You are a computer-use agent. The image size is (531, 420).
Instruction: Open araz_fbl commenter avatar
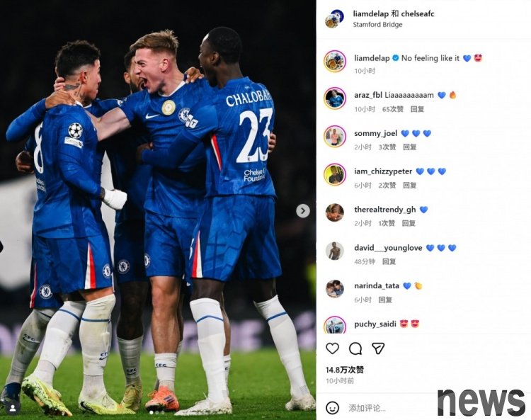(x=335, y=98)
